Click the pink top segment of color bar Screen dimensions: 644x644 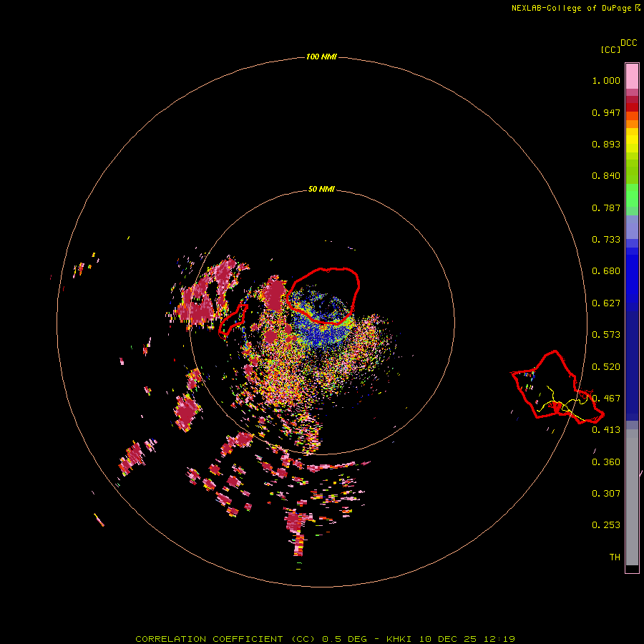tap(632, 77)
